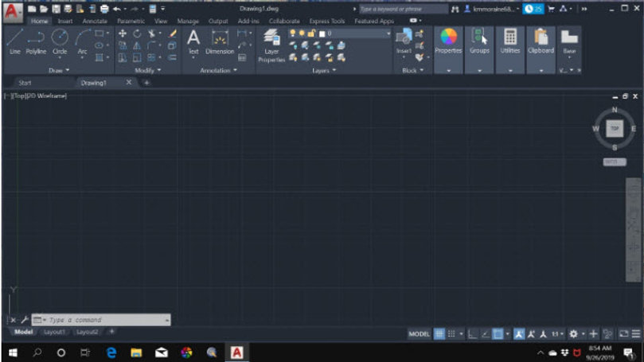
Task: Activate the Offset tool
Action: 173,57
